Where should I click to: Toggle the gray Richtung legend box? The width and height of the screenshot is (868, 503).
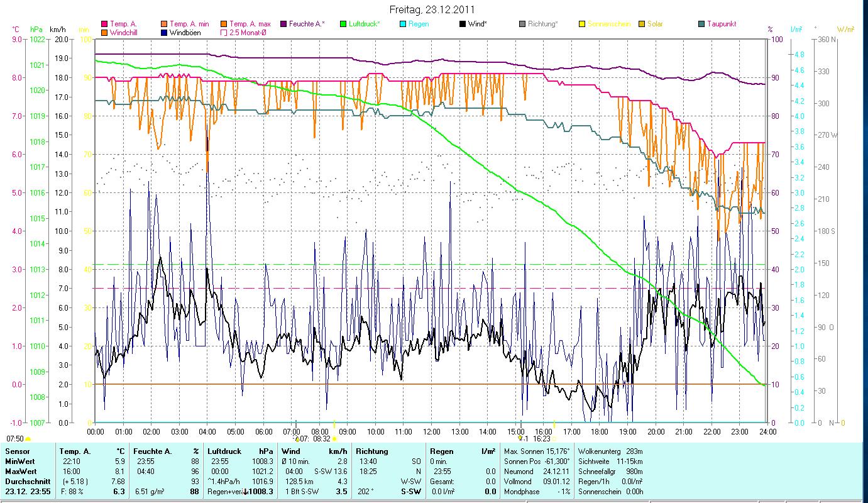coord(522,25)
